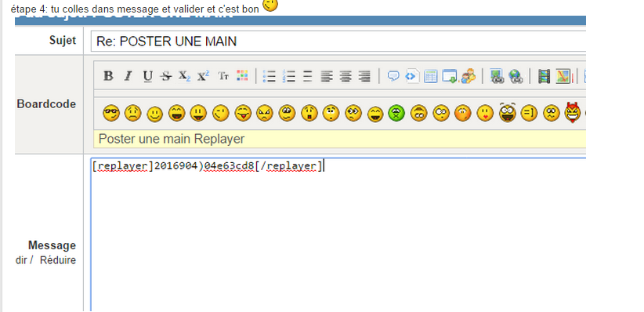Click the Poster une main Replayer bar
The height and width of the screenshot is (312, 644).
(x=340, y=139)
